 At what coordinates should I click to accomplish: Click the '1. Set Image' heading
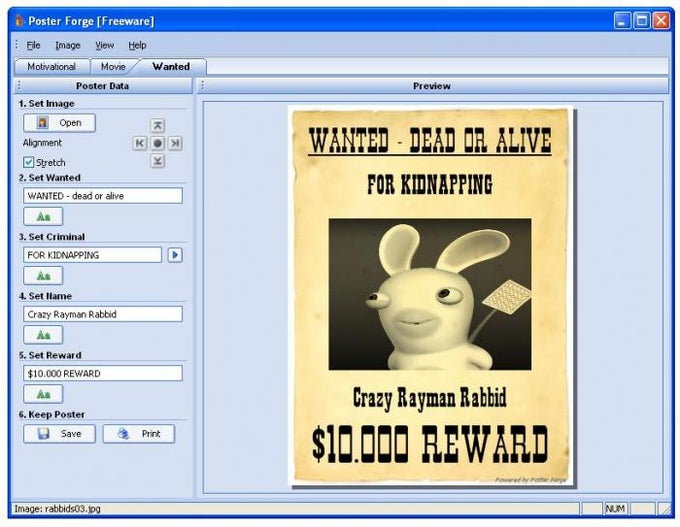pyautogui.click(x=46, y=104)
